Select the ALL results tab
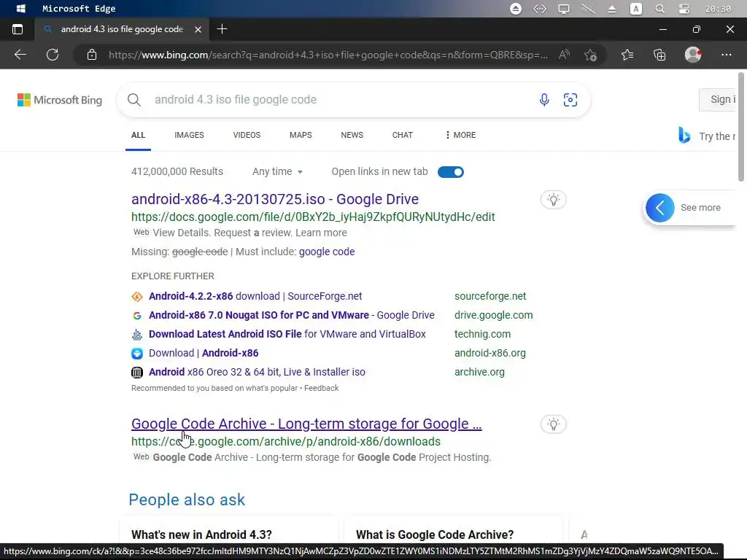Viewport: 747px width, 560px height. [x=138, y=135]
